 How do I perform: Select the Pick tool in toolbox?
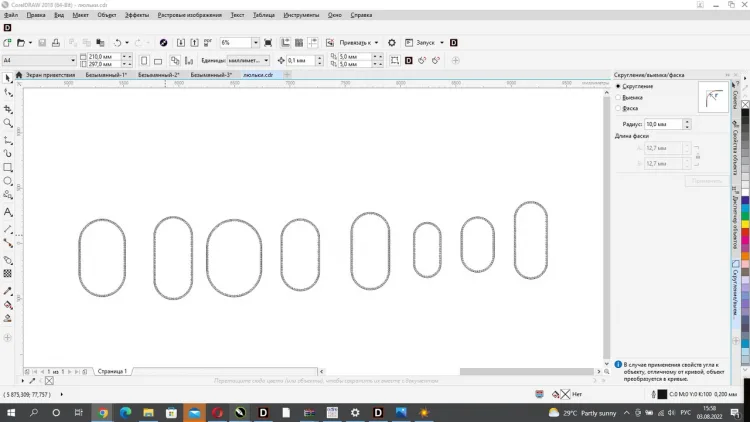pyautogui.click(x=8, y=78)
